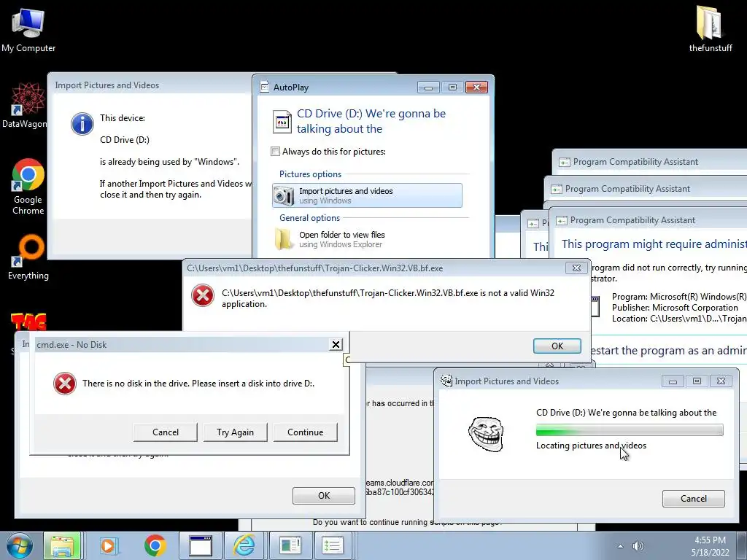Screen dimensions: 747x560
Task: Launch Google Chrome desktop shortcut
Action: [28, 187]
